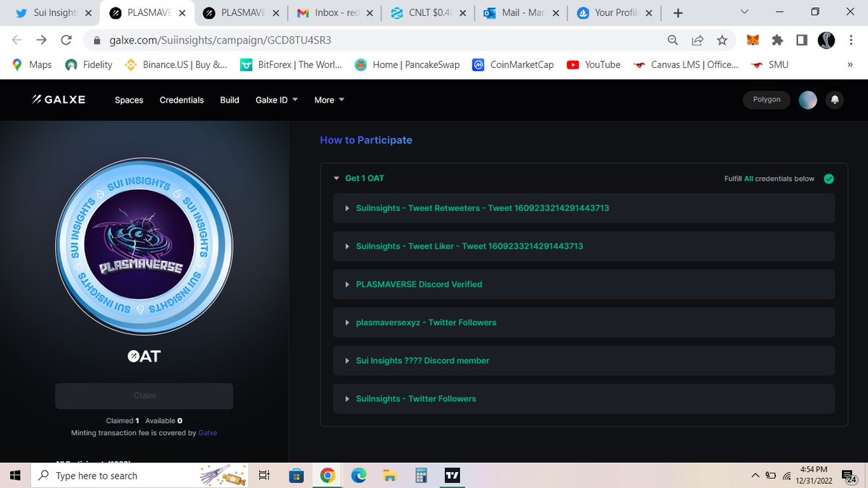Open File Explorer from taskbar
Image resolution: width=868 pixels, height=488 pixels.
[x=389, y=475]
